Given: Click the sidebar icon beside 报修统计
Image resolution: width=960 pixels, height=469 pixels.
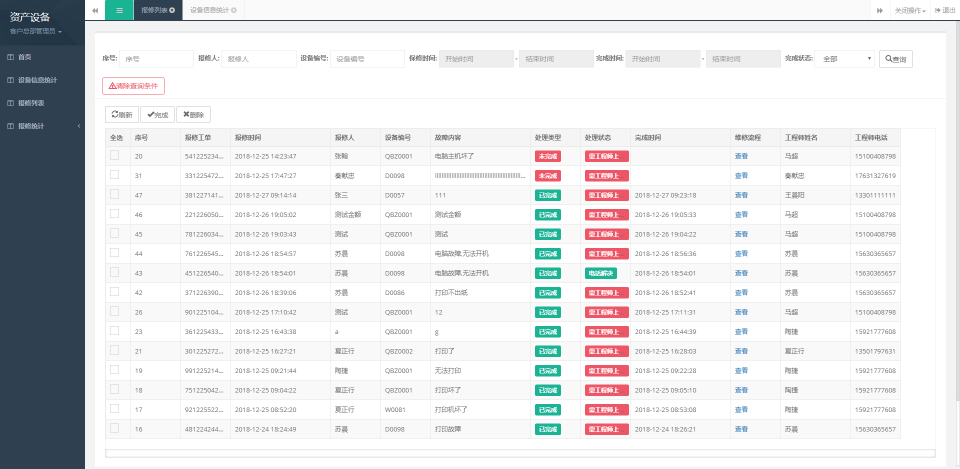Looking at the screenshot, I should click(10, 126).
